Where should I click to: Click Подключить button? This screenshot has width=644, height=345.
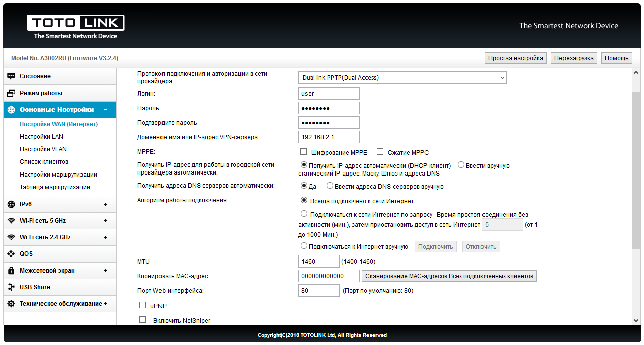point(436,247)
